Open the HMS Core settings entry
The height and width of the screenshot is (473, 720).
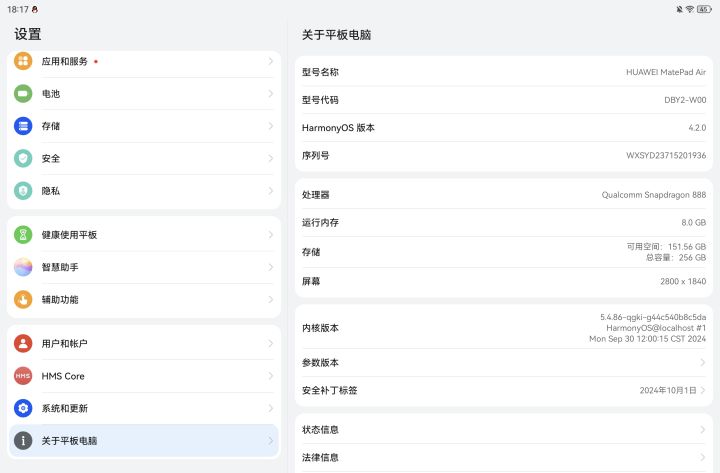coord(144,376)
